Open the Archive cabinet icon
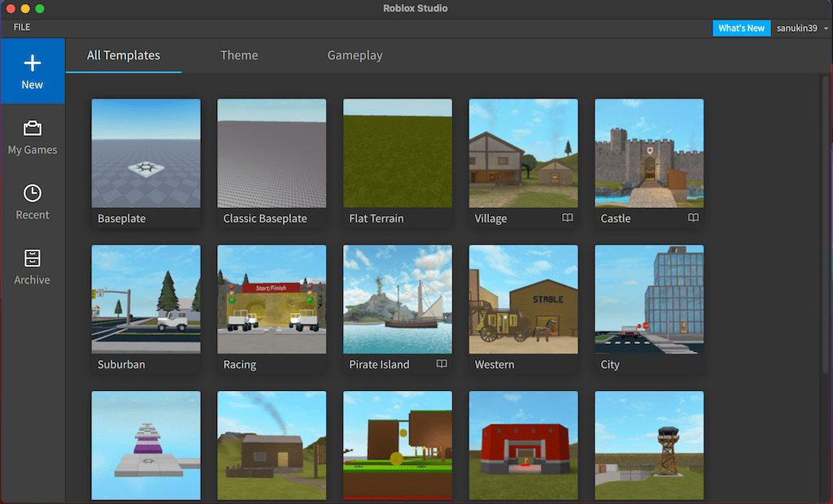This screenshot has width=833, height=504. (x=33, y=259)
